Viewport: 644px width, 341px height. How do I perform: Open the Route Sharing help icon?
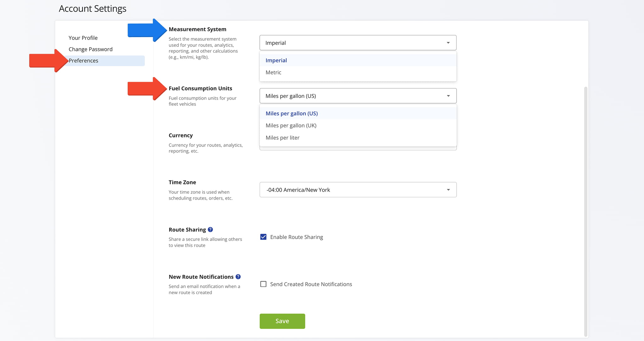pos(210,230)
